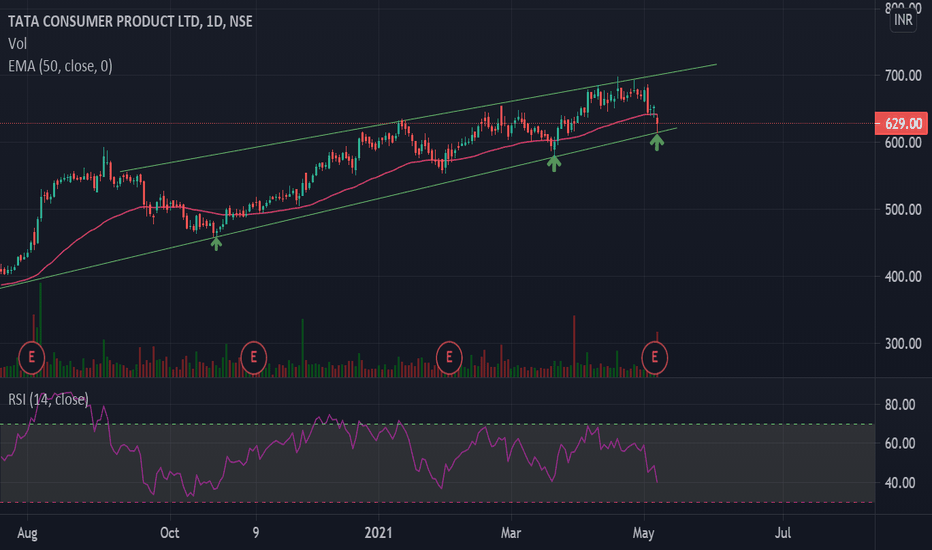Click the 629.00 current price label

click(901, 124)
